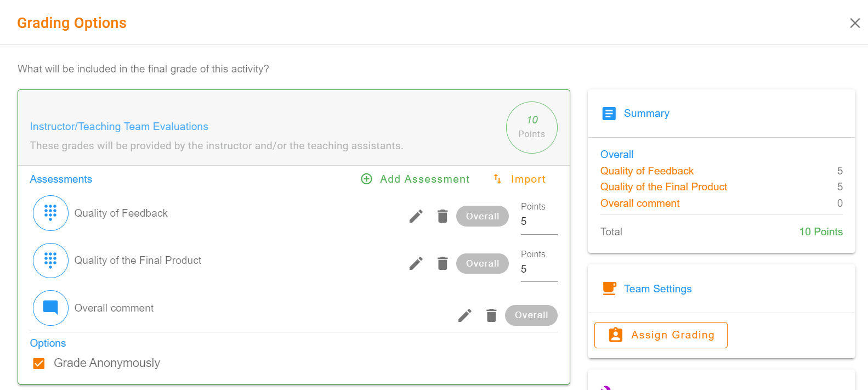Delete the Overall comment assessment
The height and width of the screenshot is (390, 868).
(491, 315)
